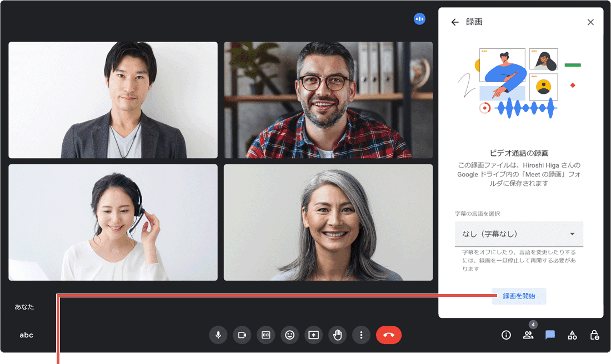Image resolution: width=611 pixels, height=364 pixels.
Task: Show the participants list
Action: 528,335
